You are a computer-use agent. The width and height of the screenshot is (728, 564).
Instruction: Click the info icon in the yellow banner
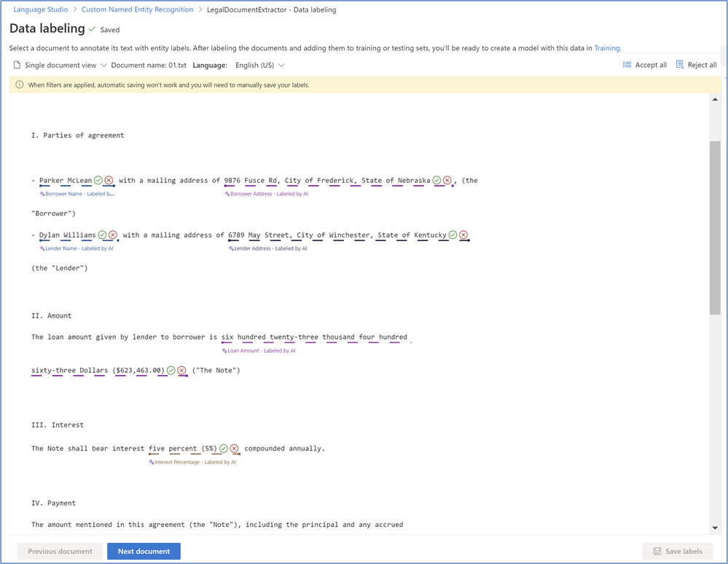click(20, 85)
